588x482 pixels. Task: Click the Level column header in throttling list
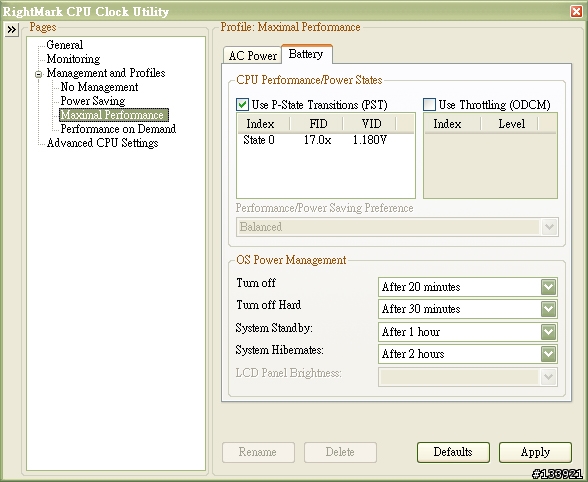509,124
